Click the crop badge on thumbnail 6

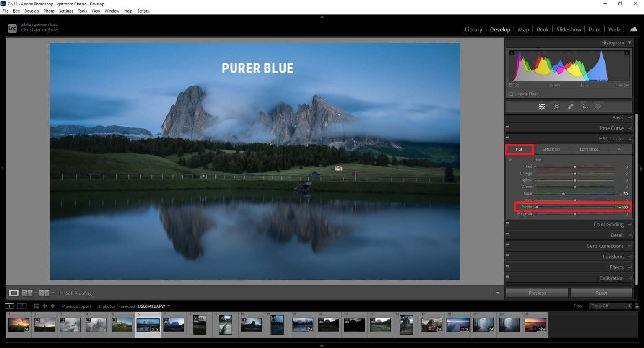pos(153,330)
